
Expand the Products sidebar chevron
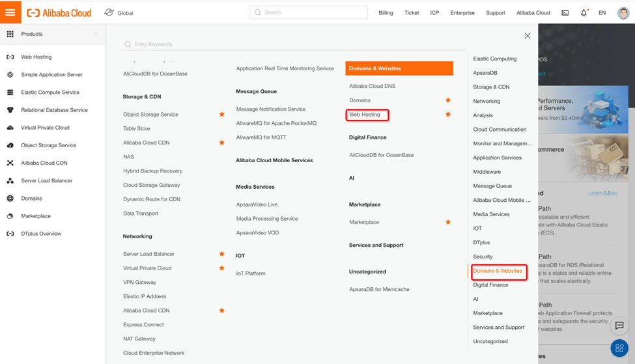click(x=95, y=34)
